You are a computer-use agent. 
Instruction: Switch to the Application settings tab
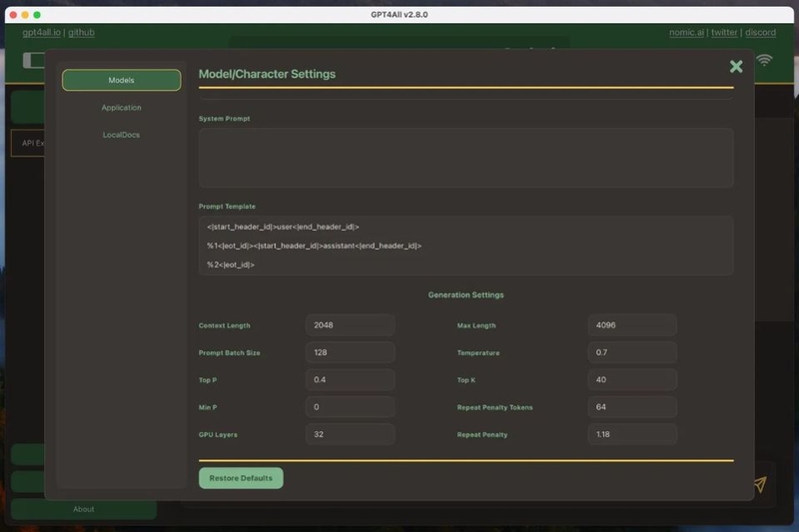coord(121,108)
